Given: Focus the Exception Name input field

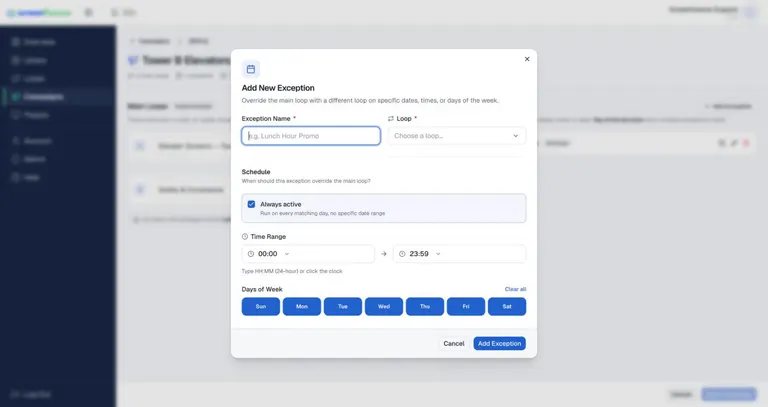Looking at the screenshot, I should pyautogui.click(x=311, y=136).
